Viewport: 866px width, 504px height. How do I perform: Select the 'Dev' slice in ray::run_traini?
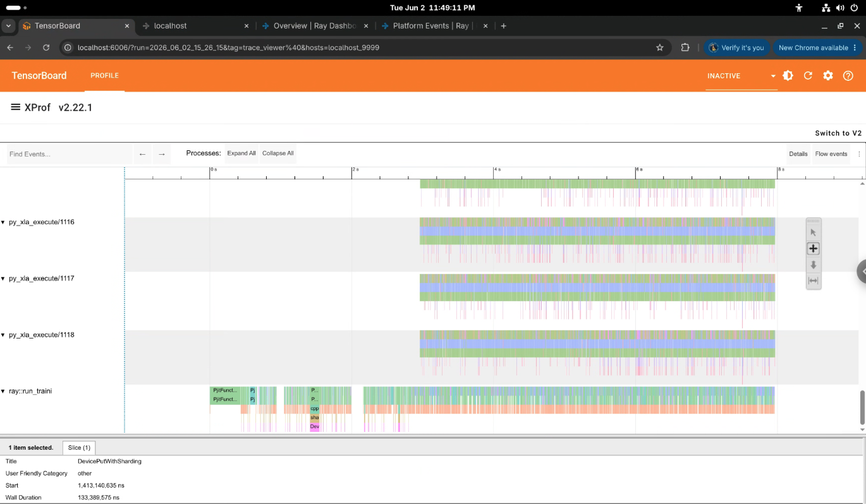point(315,427)
